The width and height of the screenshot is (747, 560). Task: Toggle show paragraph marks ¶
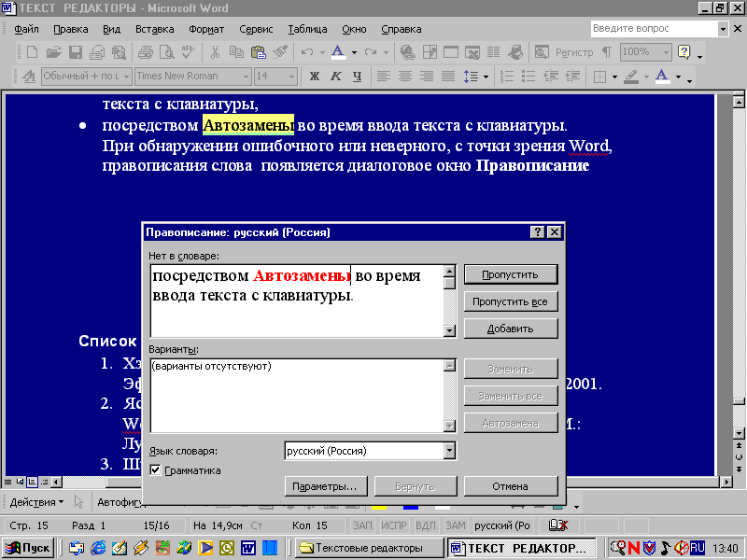[607, 52]
